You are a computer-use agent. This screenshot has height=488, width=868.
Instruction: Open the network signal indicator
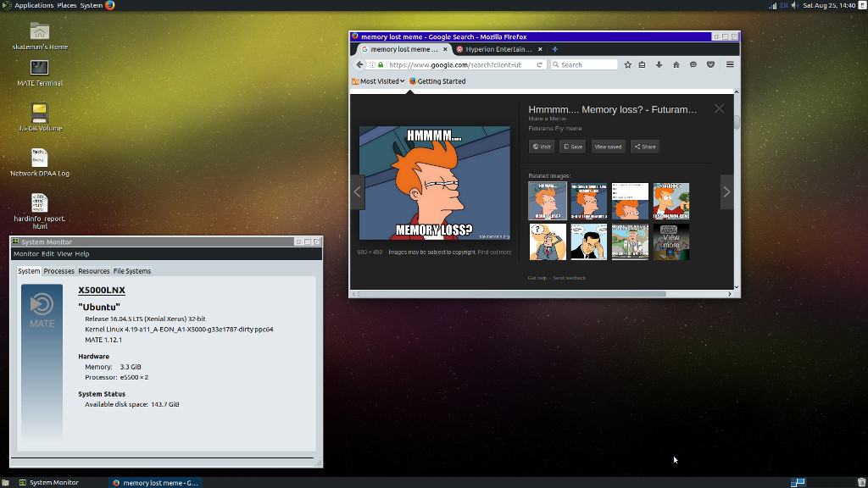coord(772,6)
